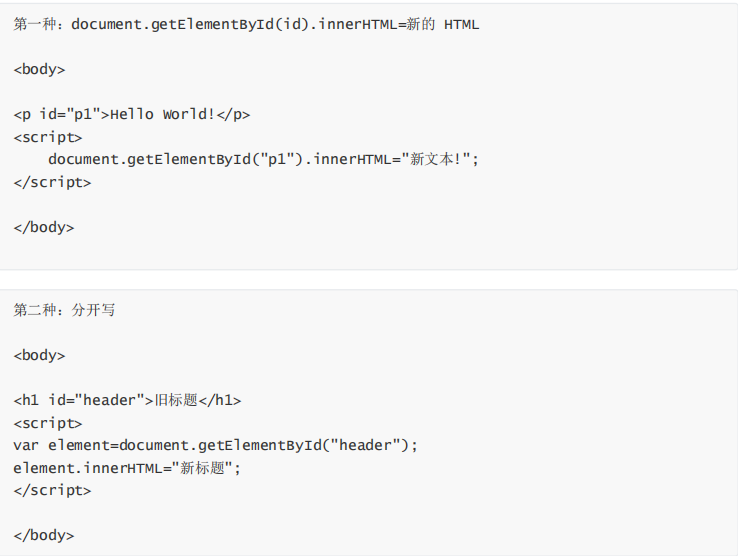Click the first opening body tag
Image resolution: width=738 pixels, height=556 pixels.
[x=40, y=69]
